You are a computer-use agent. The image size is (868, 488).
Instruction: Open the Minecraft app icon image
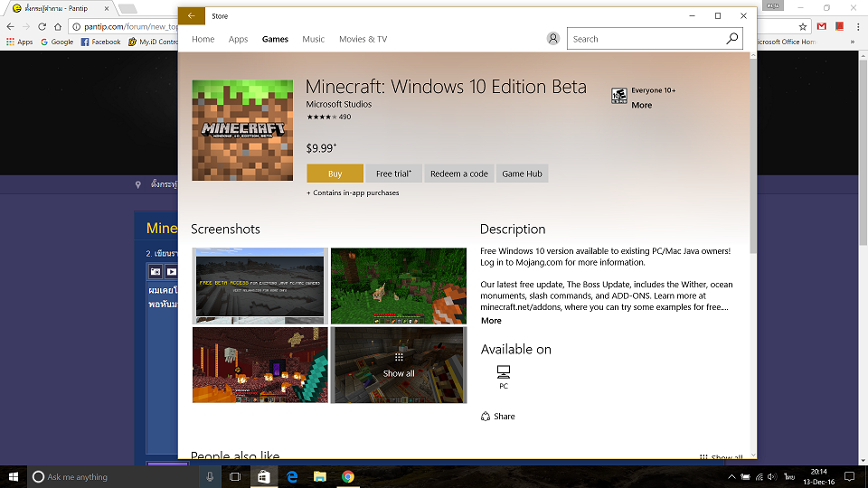tap(242, 130)
